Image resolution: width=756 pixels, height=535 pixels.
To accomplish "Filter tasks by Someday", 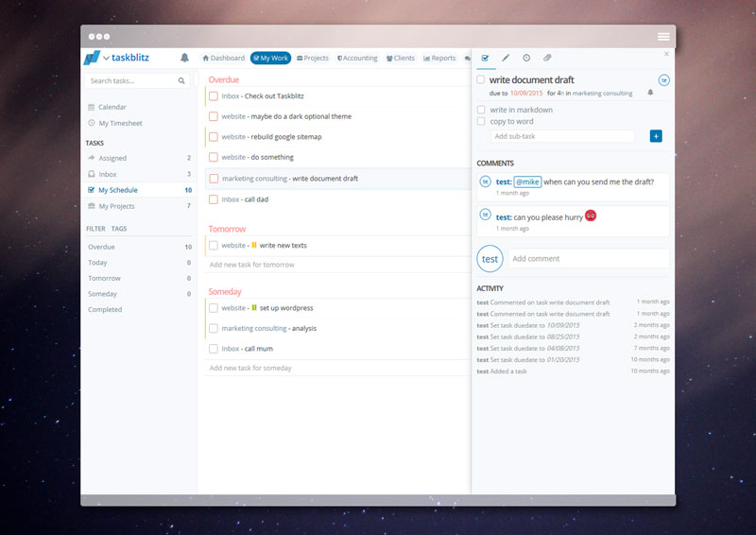I will (139, 294).
